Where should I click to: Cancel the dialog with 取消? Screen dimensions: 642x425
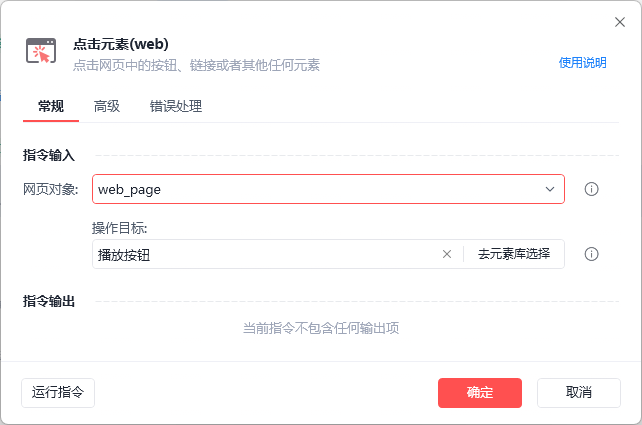click(579, 392)
